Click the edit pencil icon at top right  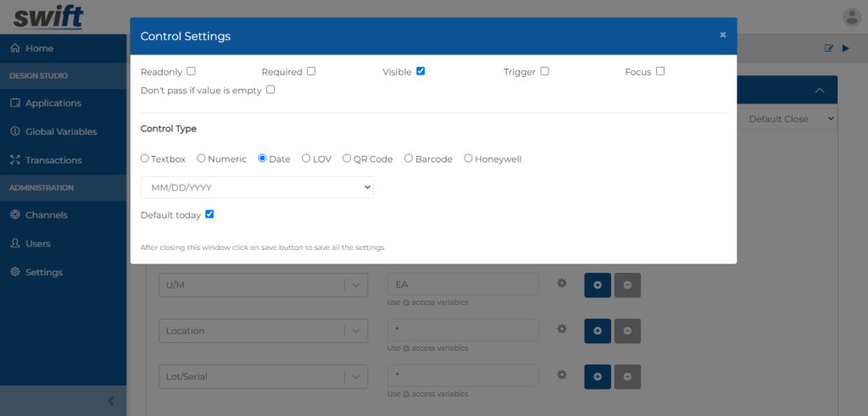(x=829, y=48)
